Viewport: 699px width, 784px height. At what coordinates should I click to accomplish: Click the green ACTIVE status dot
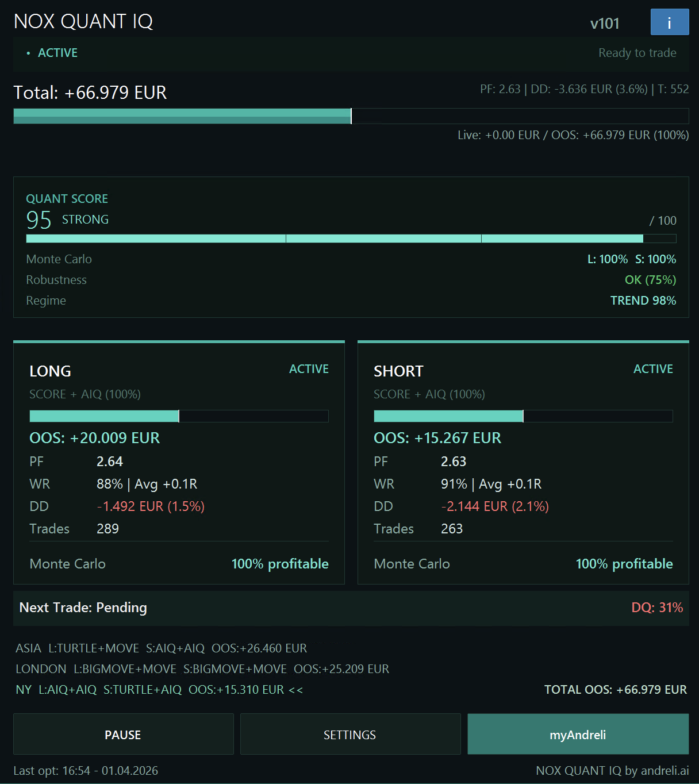click(28, 53)
